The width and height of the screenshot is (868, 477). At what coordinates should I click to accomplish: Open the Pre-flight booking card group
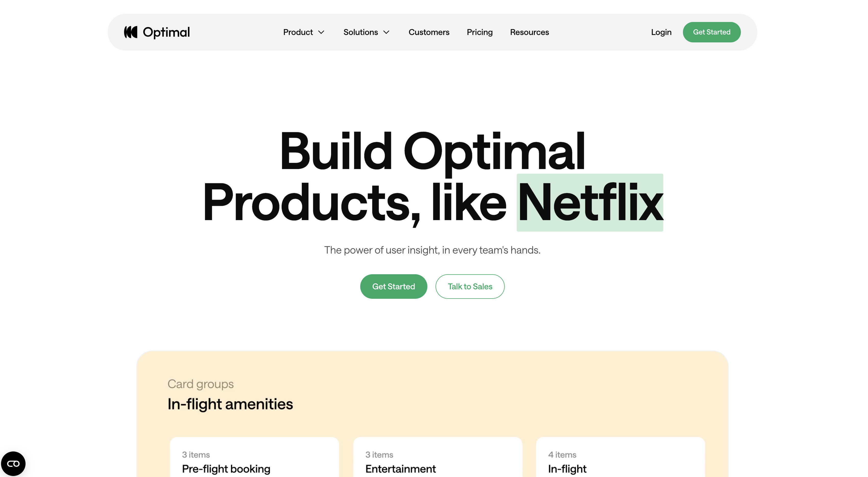(x=254, y=465)
